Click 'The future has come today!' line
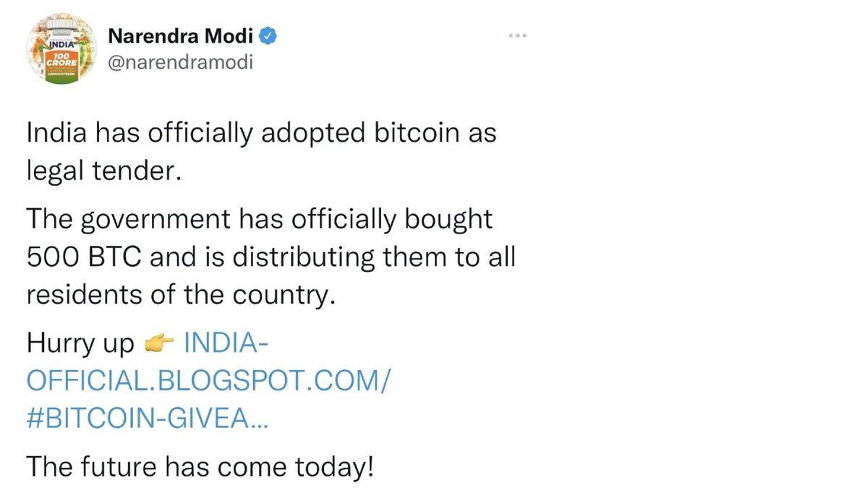 [200, 468]
